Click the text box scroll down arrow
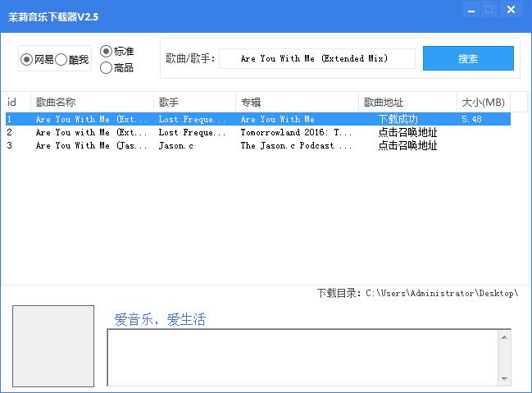 (504, 378)
